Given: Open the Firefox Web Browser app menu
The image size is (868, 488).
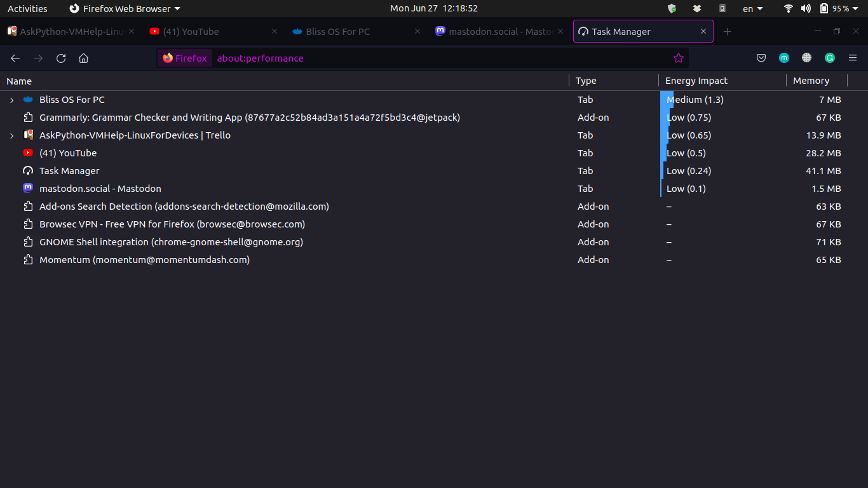Looking at the screenshot, I should [x=125, y=9].
